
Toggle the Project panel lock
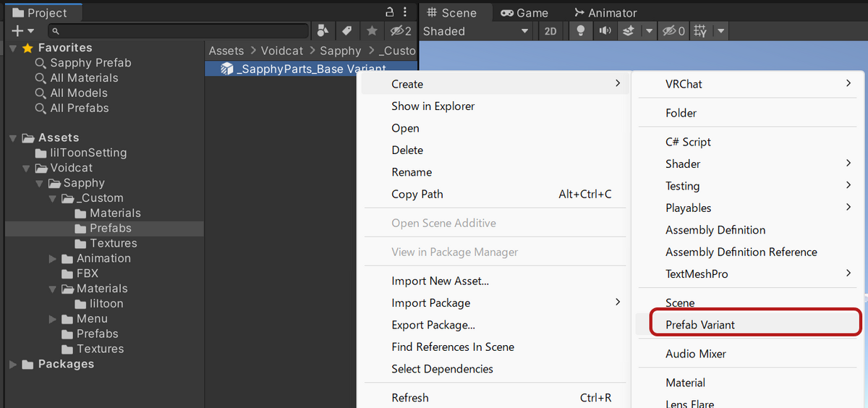coord(390,11)
